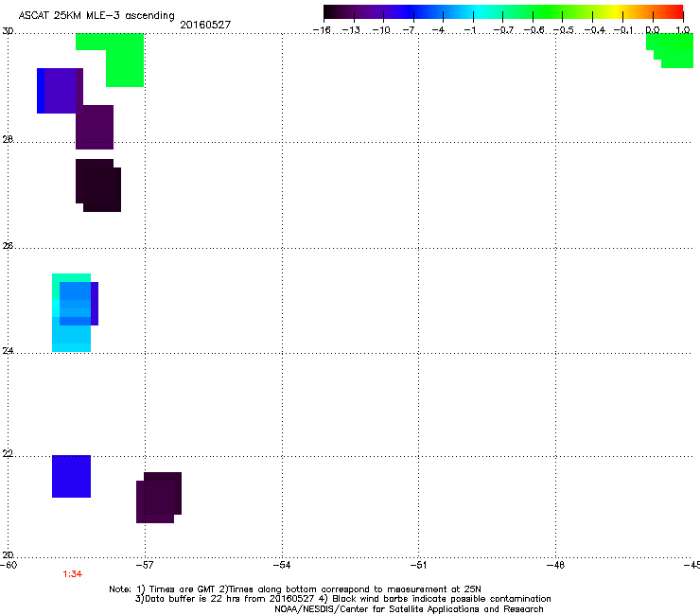The height and width of the screenshot is (615, 700).
Task: Click the black data patch near latitude 27
Action: click(x=98, y=185)
